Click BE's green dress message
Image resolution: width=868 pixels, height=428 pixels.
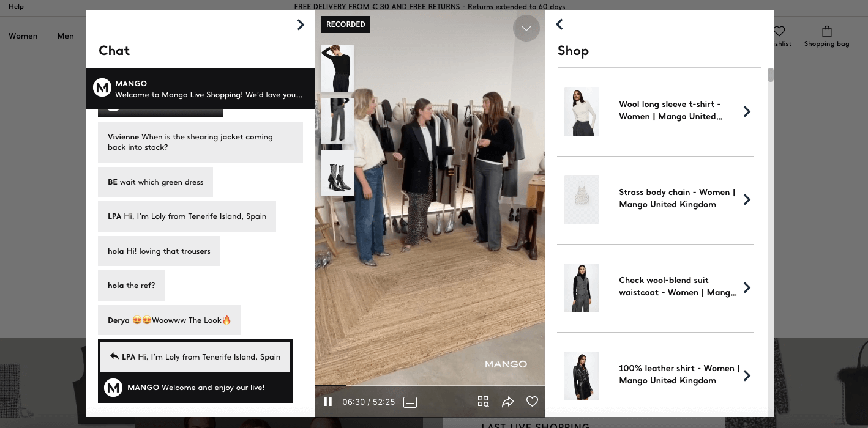coord(155,182)
